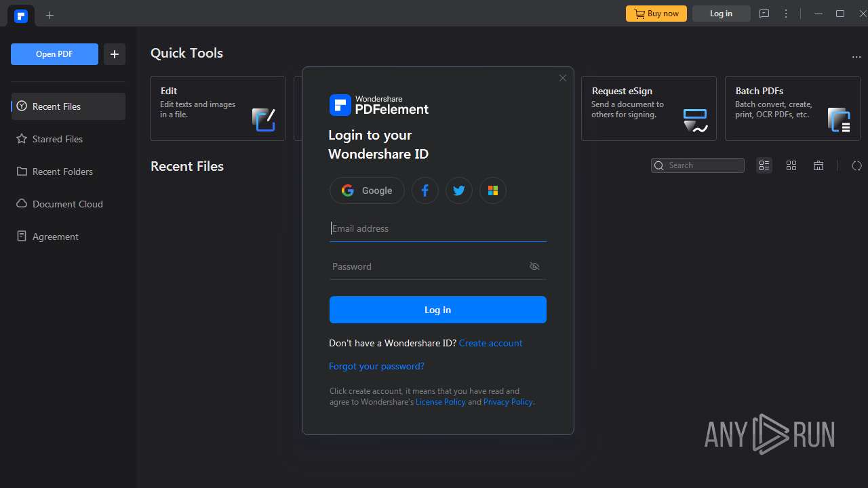
Task: Close the login dialog
Action: pos(563,78)
